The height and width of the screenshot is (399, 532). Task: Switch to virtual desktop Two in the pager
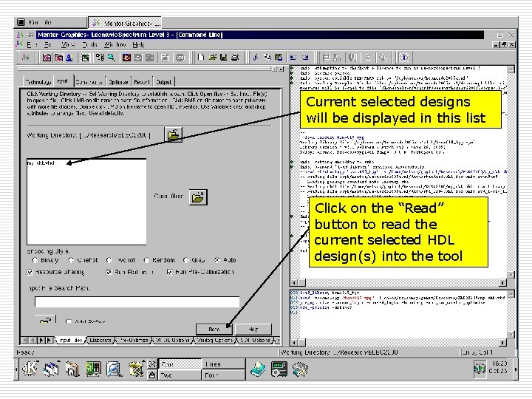point(180,375)
